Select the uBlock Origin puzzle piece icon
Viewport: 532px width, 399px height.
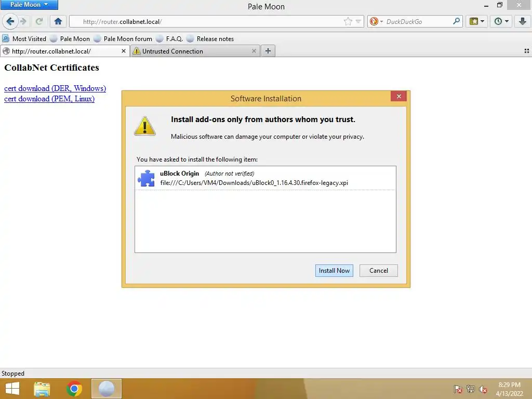[146, 178]
